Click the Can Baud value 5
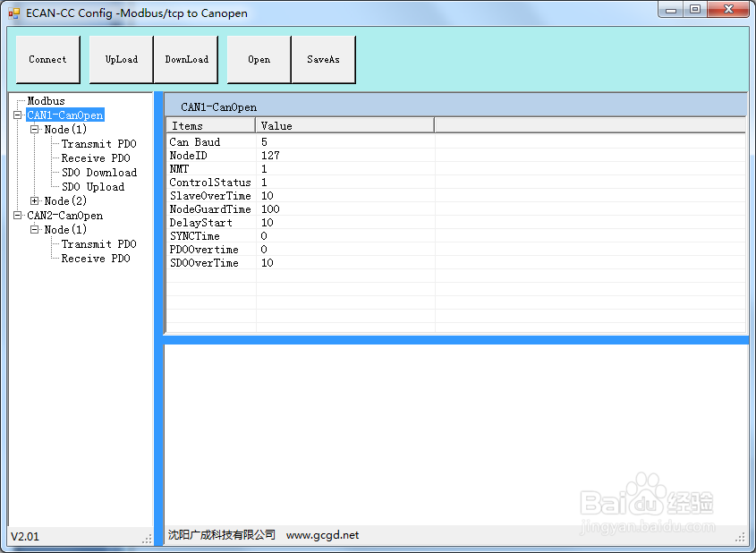The image size is (756, 553). pos(264,141)
